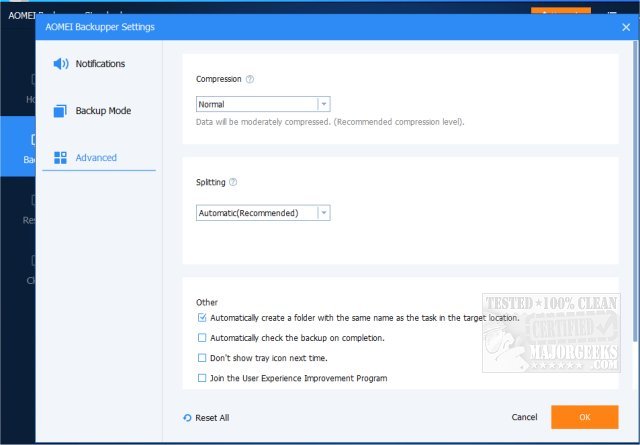Click the Other section heading
Viewport: 640px width, 445px height.
[207, 302]
